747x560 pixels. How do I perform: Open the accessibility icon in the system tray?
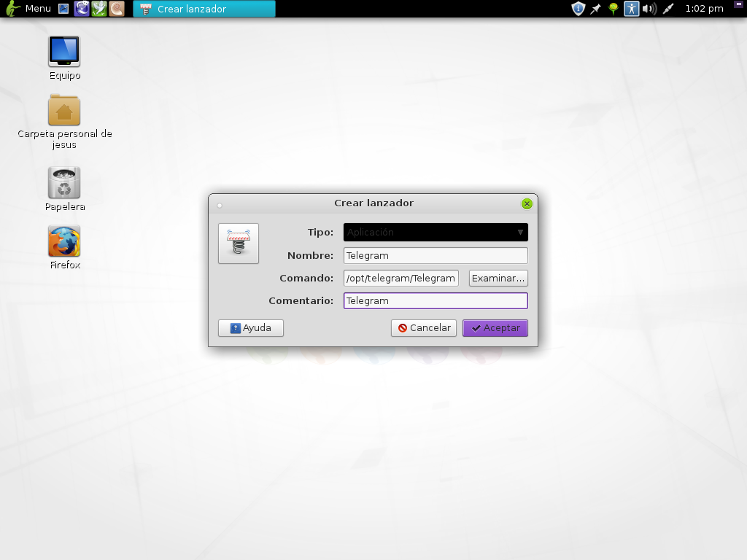coord(632,9)
